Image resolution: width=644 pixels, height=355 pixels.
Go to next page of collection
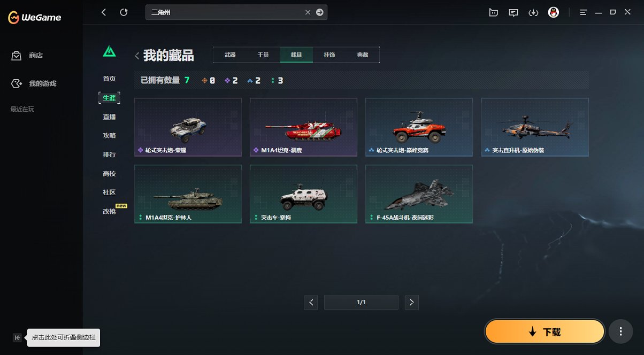click(411, 303)
